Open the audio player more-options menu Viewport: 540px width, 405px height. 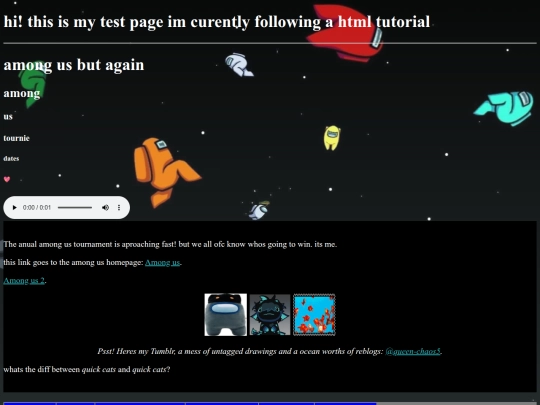coord(119,208)
